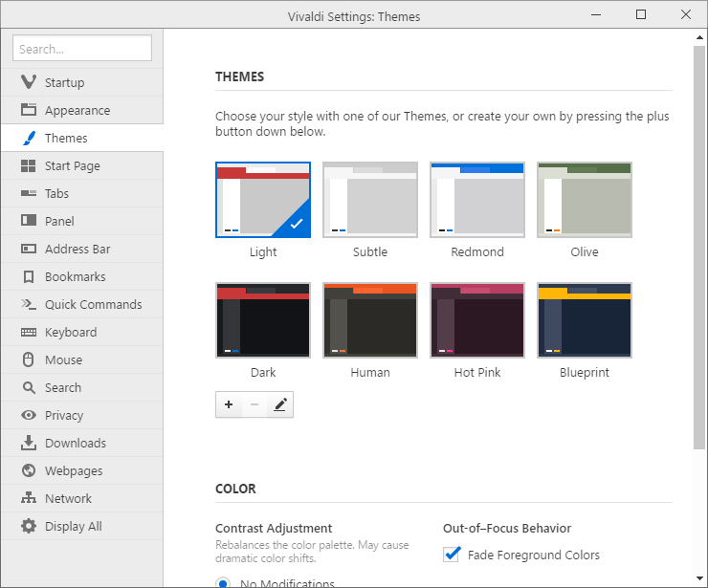708x588 pixels.
Task: Open Address Bar settings
Action: [x=82, y=249]
